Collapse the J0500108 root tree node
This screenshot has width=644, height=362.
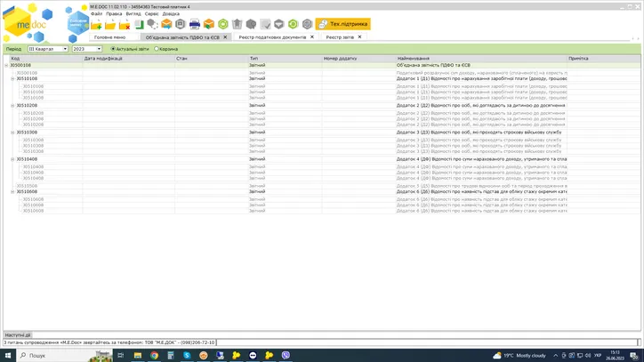[x=6, y=65]
